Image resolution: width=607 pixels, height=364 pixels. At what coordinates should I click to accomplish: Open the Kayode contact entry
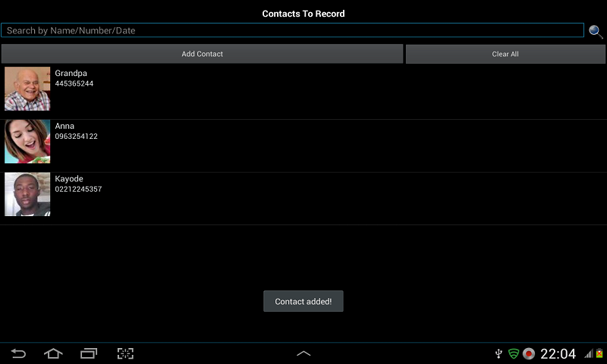tap(303, 199)
